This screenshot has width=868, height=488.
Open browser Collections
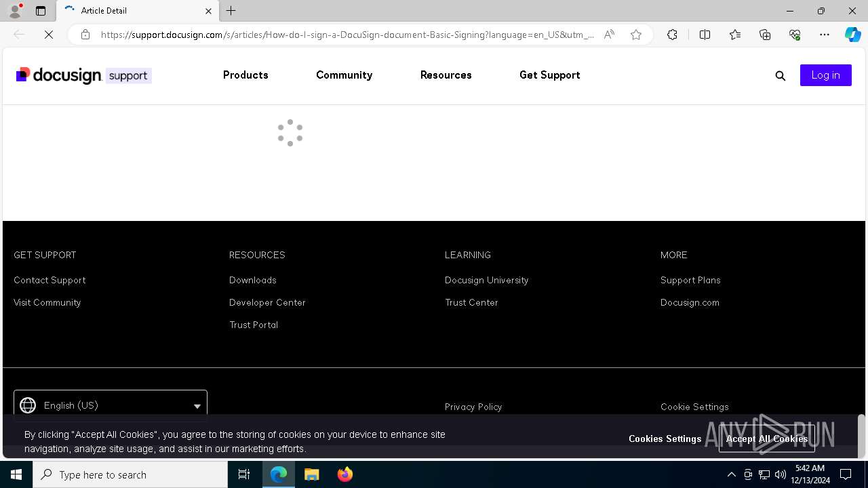tap(765, 35)
